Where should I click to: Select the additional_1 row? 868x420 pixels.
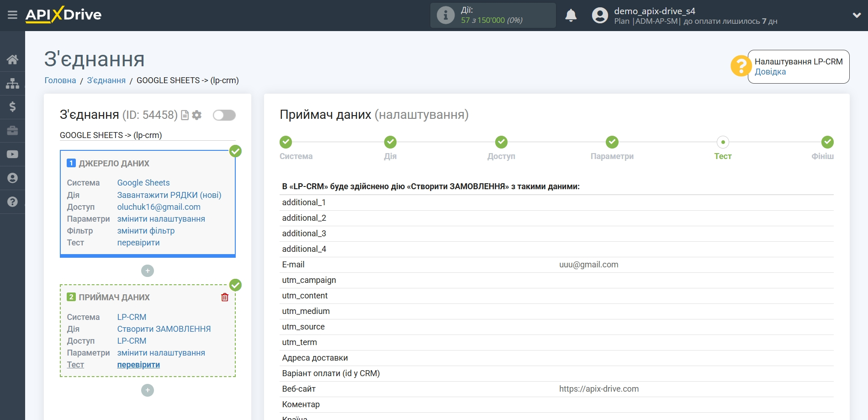556,202
